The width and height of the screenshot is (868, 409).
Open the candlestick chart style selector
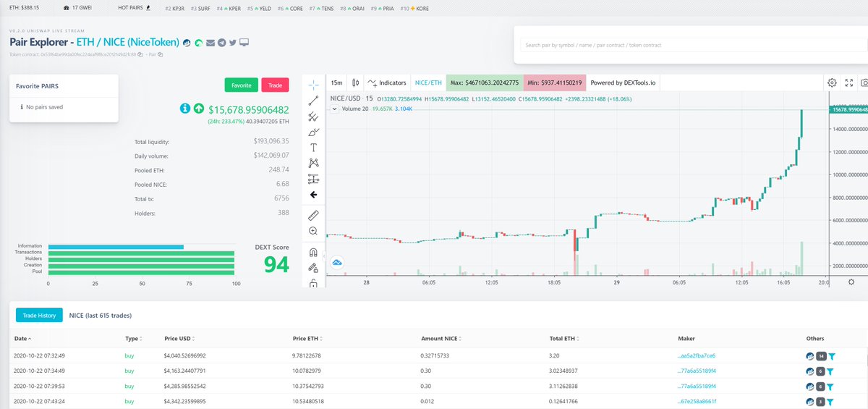tap(355, 83)
